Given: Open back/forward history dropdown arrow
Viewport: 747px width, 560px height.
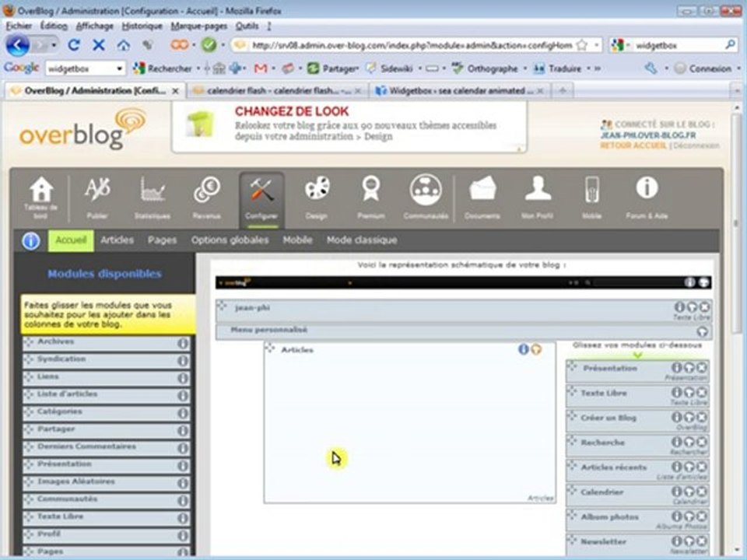Looking at the screenshot, I should (x=54, y=45).
